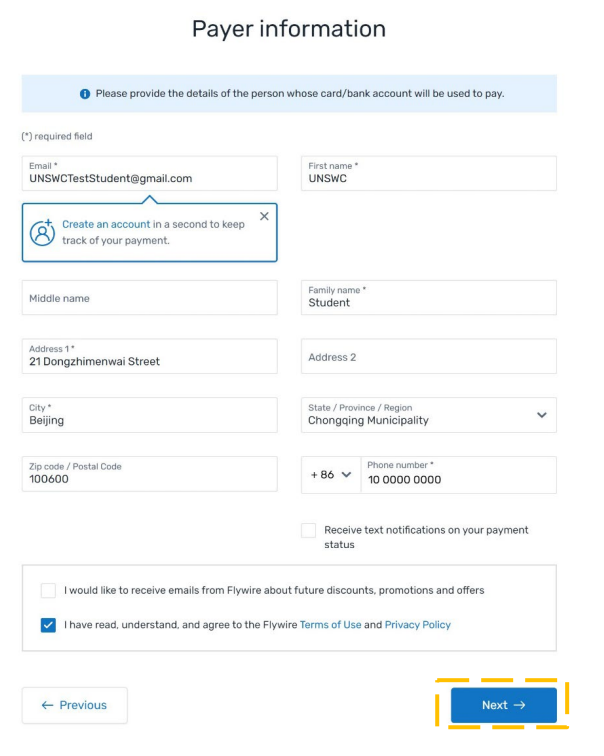Open the Create an account link
Screen dimensions: 604x756
coord(106,224)
